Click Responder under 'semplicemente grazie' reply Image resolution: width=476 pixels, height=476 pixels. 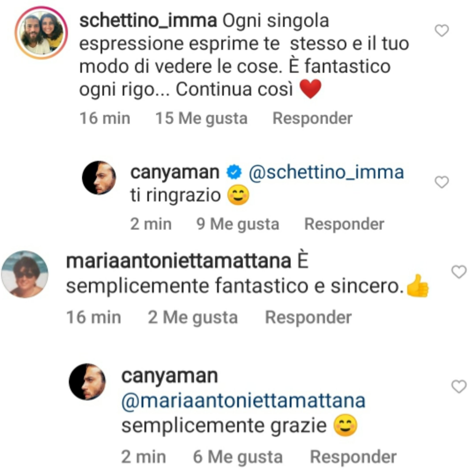353,457
